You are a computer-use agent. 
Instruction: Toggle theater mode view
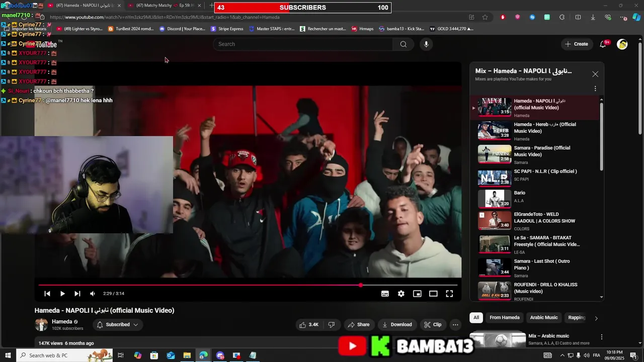pos(433,294)
